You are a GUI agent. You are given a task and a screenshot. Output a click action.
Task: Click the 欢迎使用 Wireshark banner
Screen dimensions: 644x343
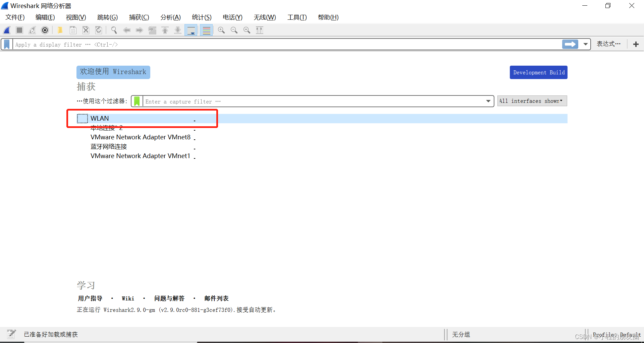(x=113, y=72)
